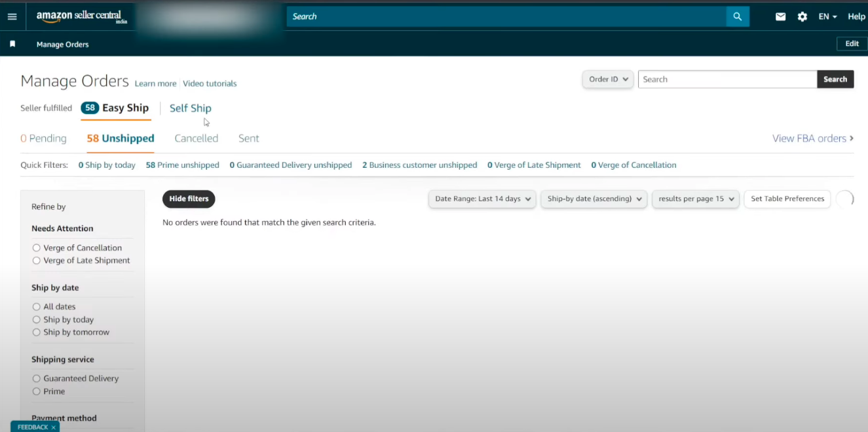868x432 pixels.
Task: Open the Help link in header
Action: click(x=856, y=16)
